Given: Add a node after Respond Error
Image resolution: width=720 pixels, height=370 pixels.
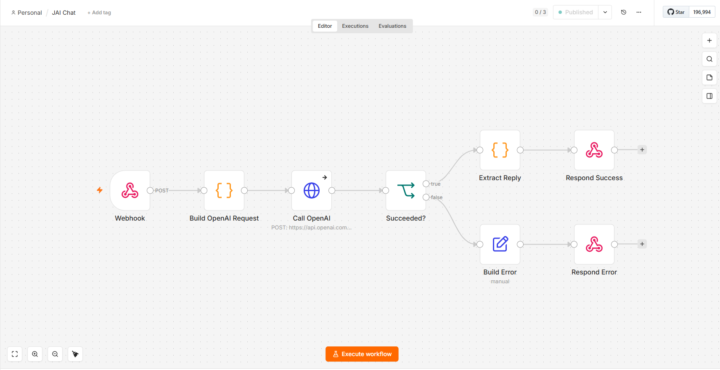Looking at the screenshot, I should coord(642,244).
